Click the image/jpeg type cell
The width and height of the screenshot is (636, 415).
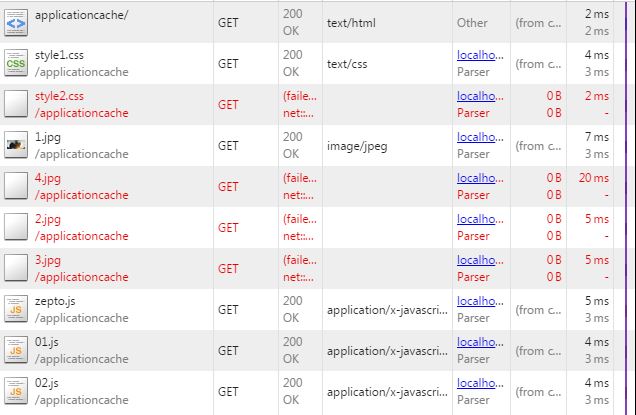(x=357, y=146)
